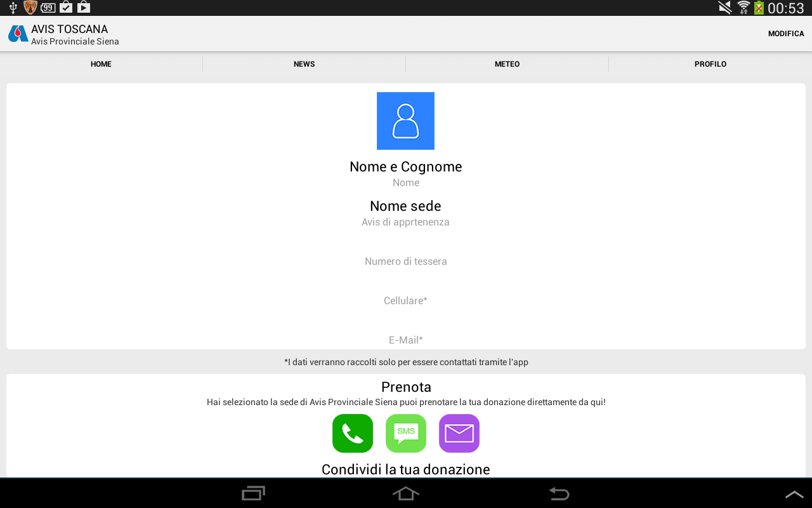812x508 pixels.
Task: Switch to the HOME tab
Action: (x=101, y=64)
